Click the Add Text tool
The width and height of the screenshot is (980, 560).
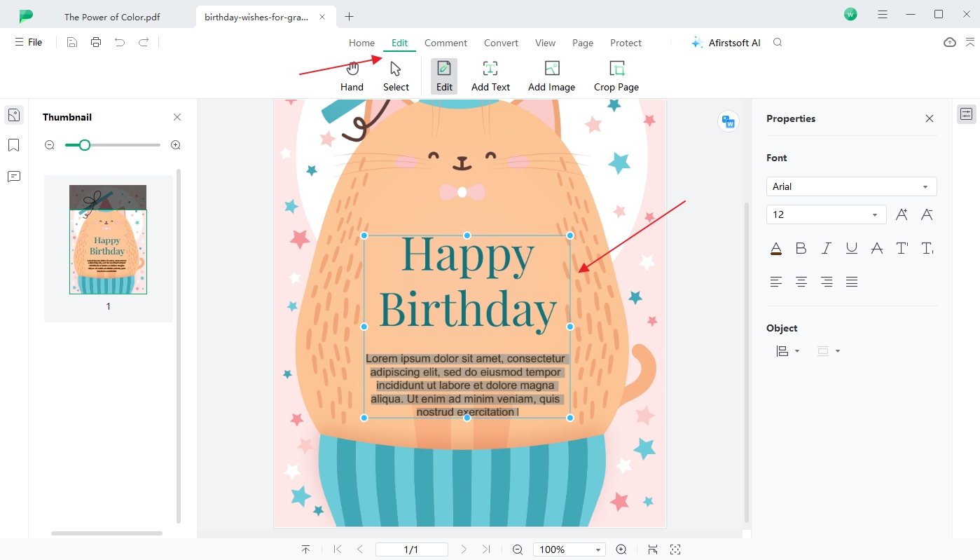pos(490,76)
